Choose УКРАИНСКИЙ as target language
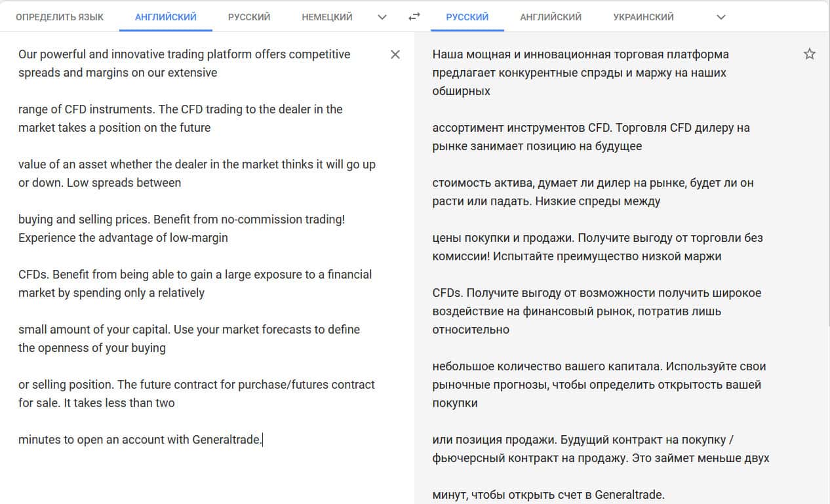This screenshot has height=504, width=830. (643, 17)
